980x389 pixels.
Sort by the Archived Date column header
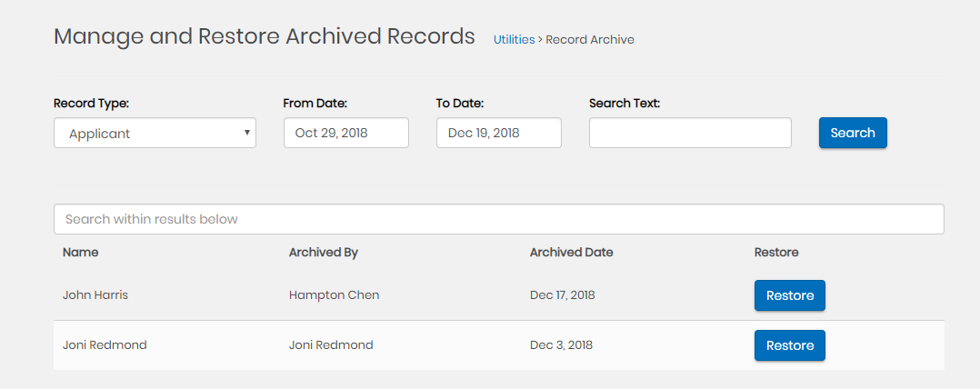[x=571, y=252]
